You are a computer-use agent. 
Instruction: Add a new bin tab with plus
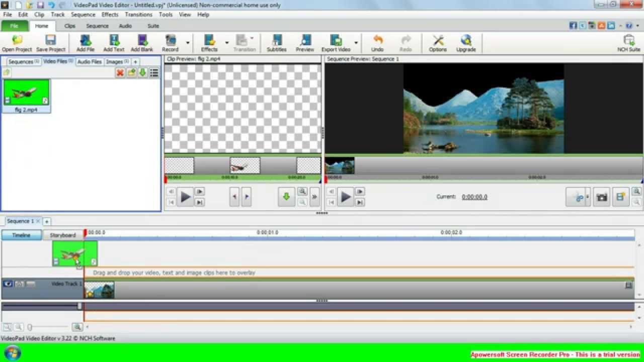[135, 62]
